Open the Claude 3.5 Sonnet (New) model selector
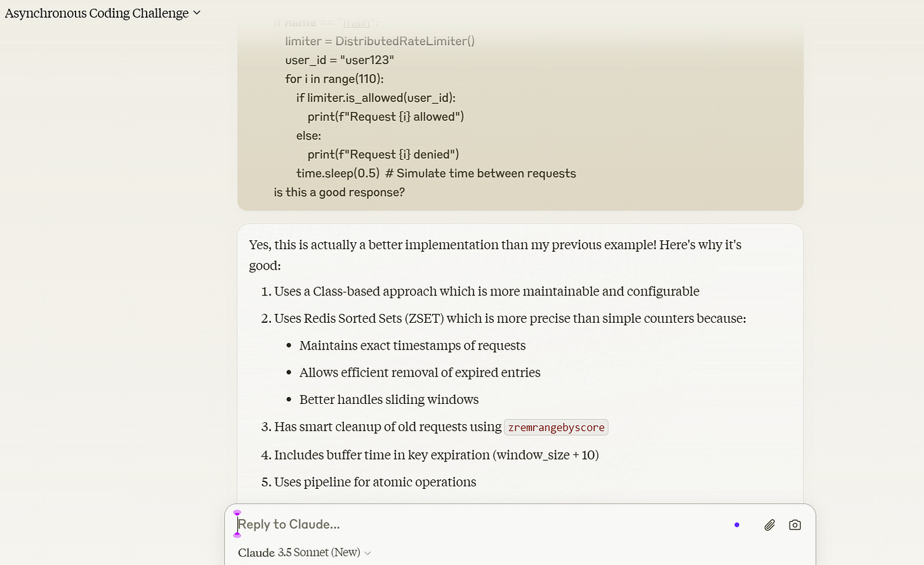 [304, 552]
